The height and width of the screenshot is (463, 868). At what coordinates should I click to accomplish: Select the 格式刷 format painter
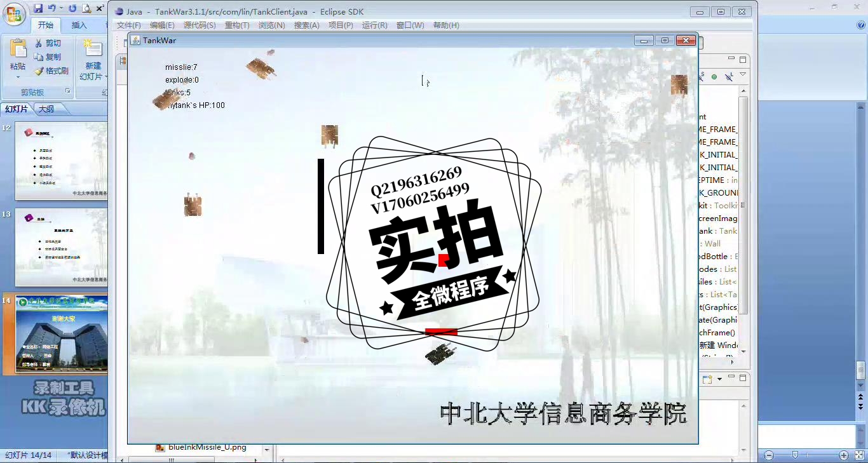coord(51,71)
